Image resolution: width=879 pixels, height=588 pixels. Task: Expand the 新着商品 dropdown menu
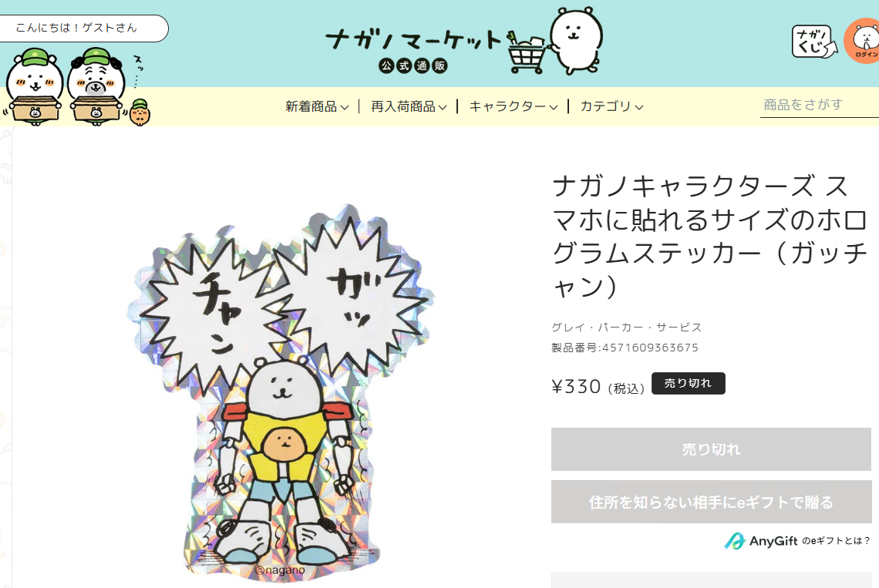click(x=317, y=106)
